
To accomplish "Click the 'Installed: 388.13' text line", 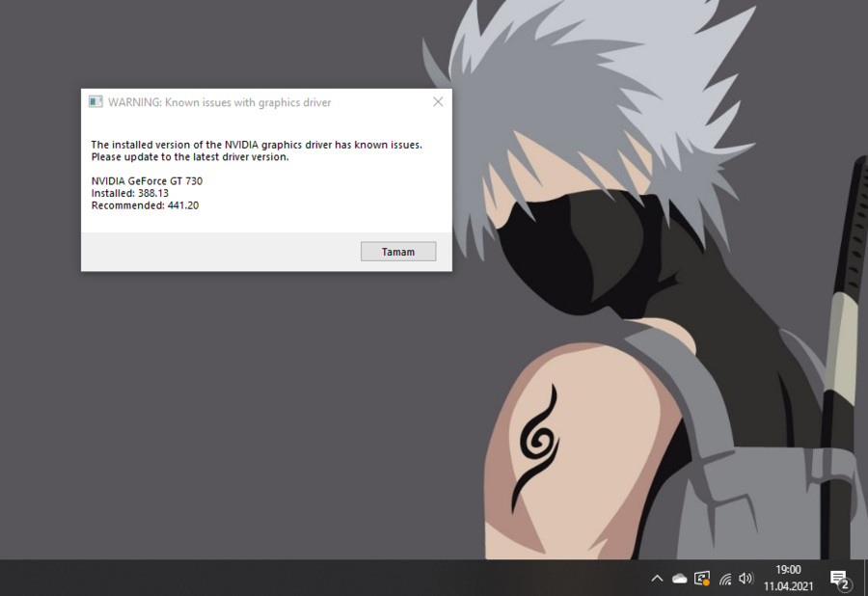I will 129,193.
